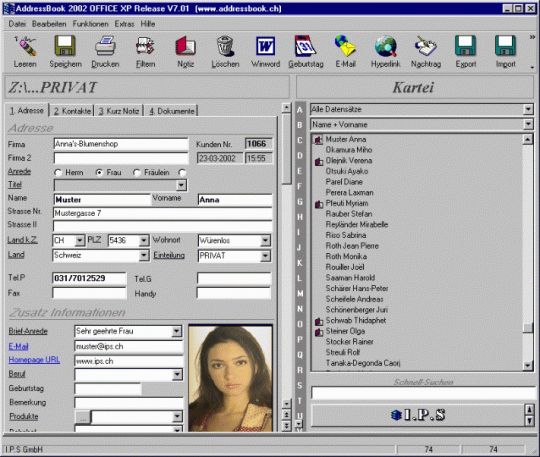Open the Beruf dropdown
Screen dimensions: 540x457
click(x=177, y=374)
